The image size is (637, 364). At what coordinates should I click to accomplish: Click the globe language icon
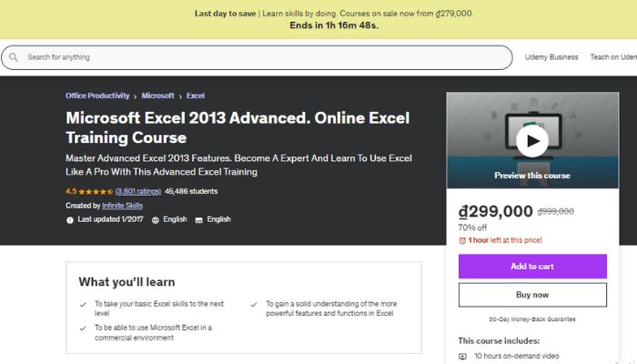156,220
